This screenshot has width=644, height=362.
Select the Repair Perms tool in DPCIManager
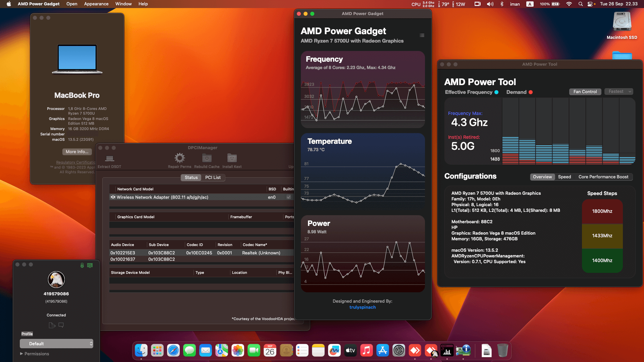click(x=179, y=158)
